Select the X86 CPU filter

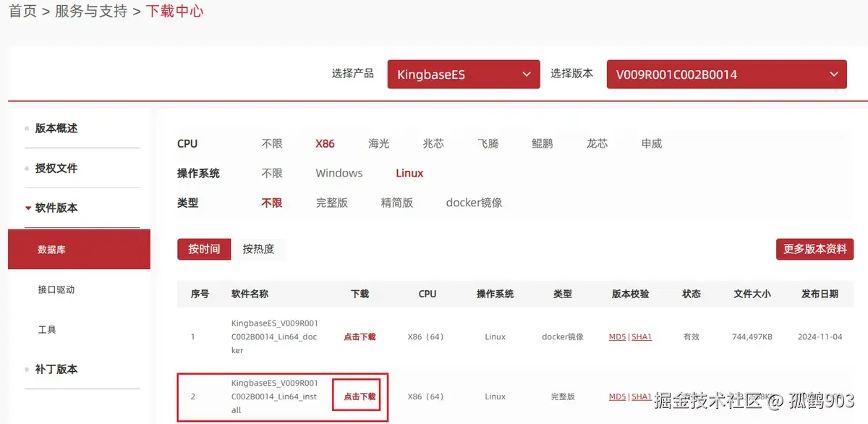325,143
